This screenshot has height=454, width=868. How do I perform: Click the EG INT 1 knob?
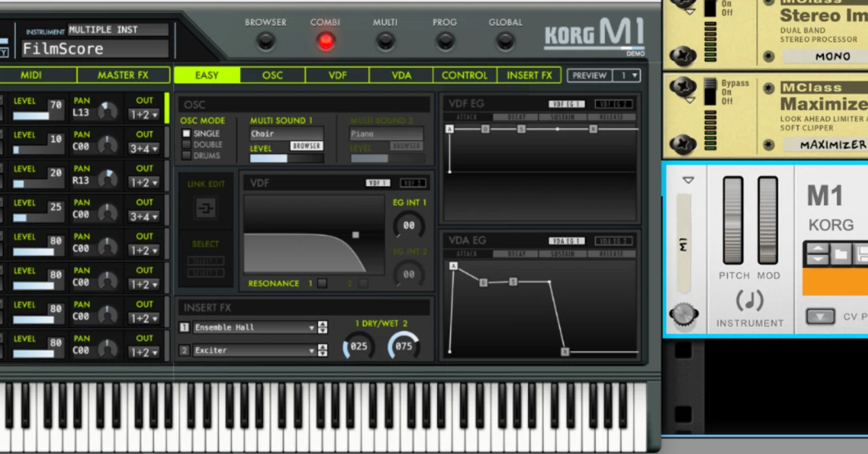click(x=409, y=225)
